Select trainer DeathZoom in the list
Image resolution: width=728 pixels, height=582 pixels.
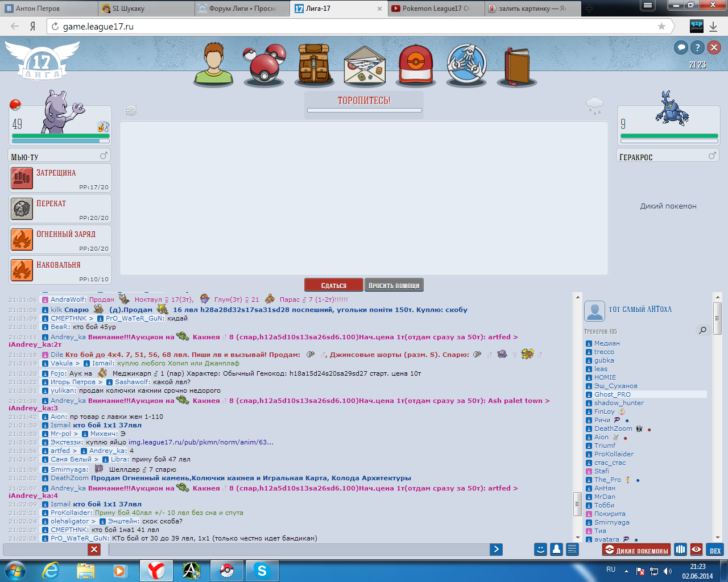click(613, 429)
